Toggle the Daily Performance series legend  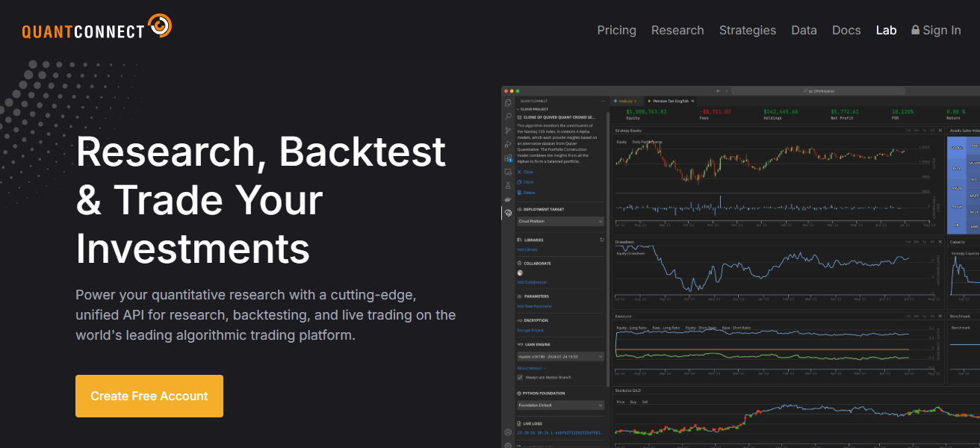(647, 142)
